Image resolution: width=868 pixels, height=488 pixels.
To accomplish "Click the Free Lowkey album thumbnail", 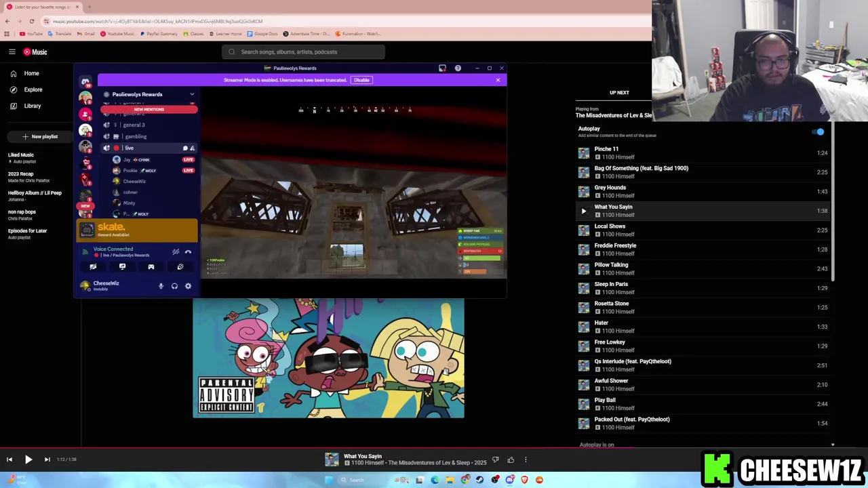I will click(x=583, y=346).
